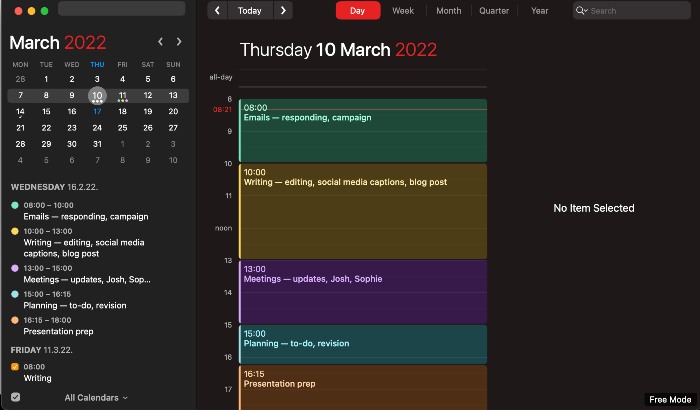Select 31 in the mini calendar
Image resolution: width=700 pixels, height=410 pixels.
pyautogui.click(x=97, y=144)
